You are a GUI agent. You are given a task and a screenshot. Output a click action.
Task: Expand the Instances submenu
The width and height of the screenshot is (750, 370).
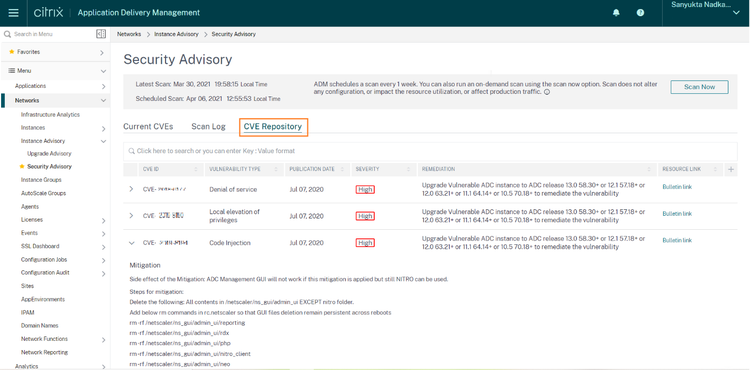click(x=103, y=128)
